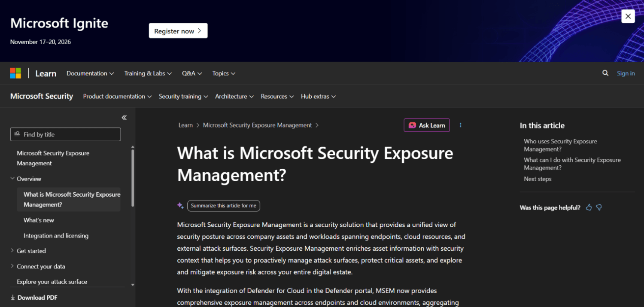Click the article main heading text
The width and height of the screenshot is (644, 307).
(315, 164)
